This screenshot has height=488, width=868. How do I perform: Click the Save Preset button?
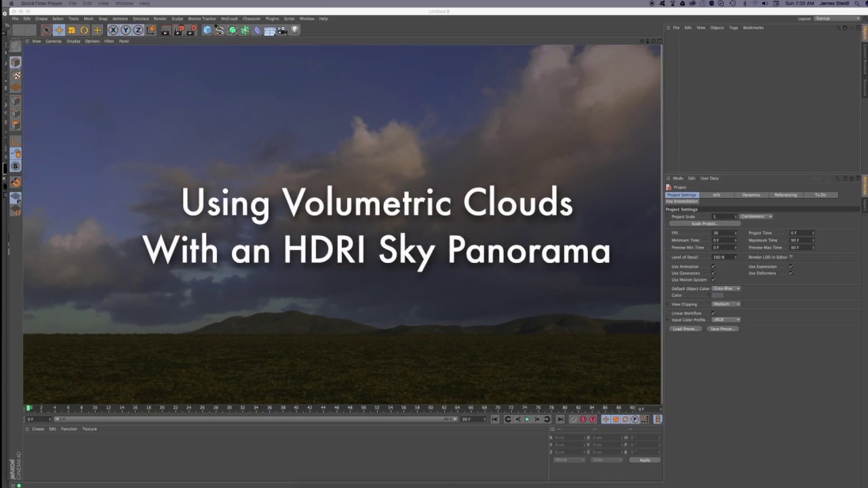(x=722, y=329)
